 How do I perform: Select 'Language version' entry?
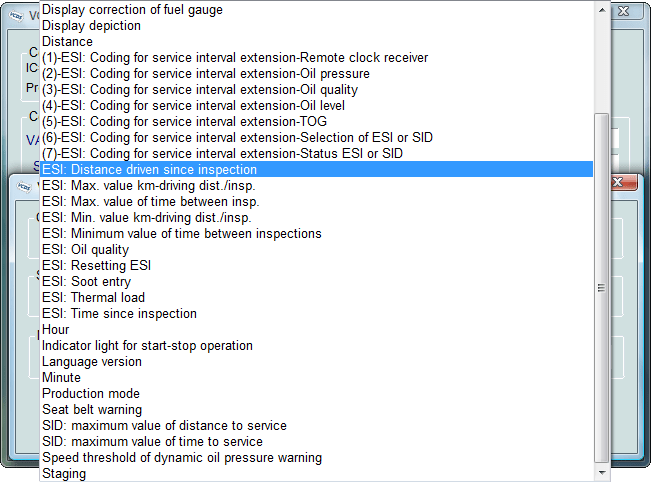coord(316,362)
